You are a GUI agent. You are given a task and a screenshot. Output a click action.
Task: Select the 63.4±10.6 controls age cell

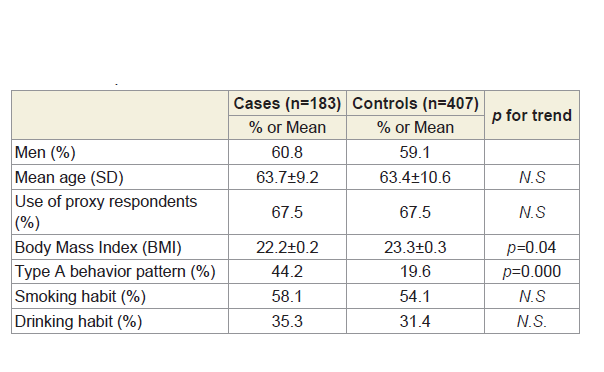pos(415,178)
